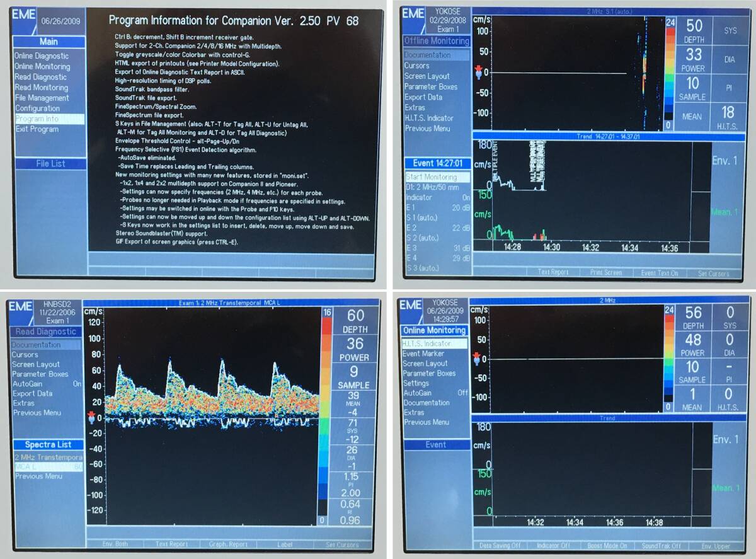The width and height of the screenshot is (756, 559).
Task: Click Set Cursors on Offline Monitoring bar
Action: coord(713,273)
